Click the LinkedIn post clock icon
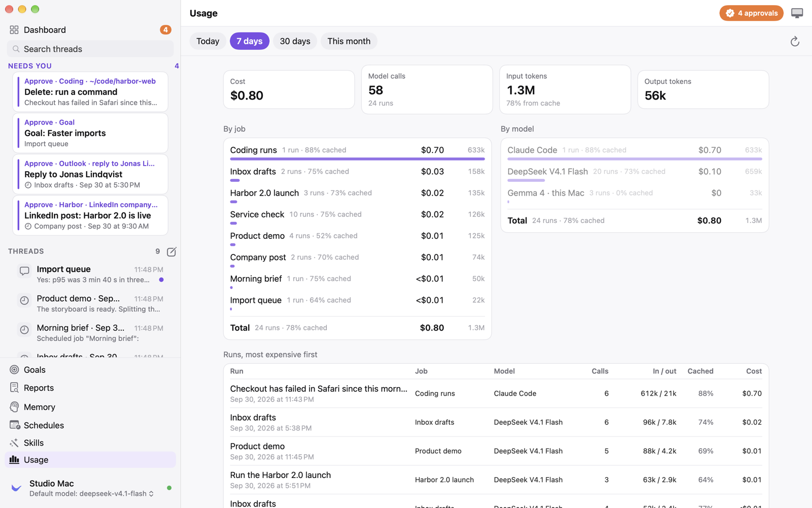Viewport: 812px width, 508px height. coord(28,226)
